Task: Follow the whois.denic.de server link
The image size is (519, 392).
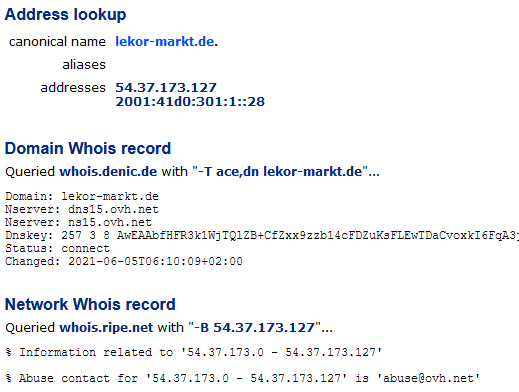Action: coord(108,172)
